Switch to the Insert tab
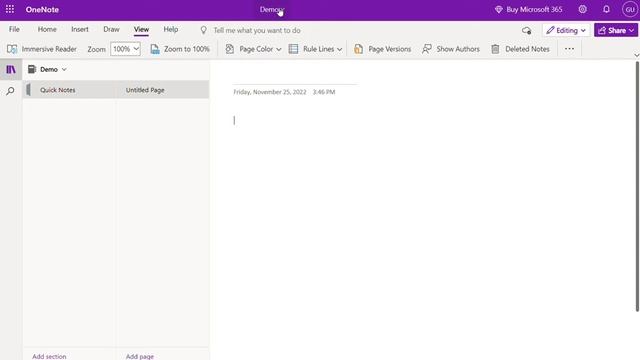 80,29
